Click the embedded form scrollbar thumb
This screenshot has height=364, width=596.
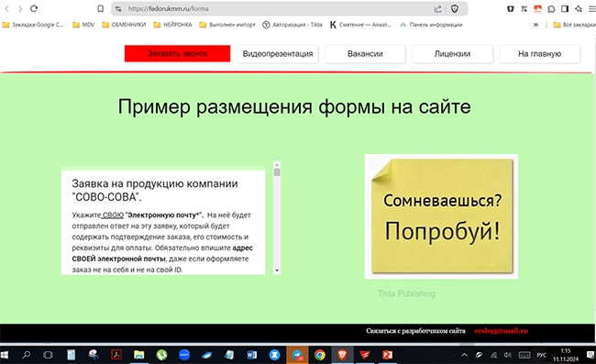(277, 172)
